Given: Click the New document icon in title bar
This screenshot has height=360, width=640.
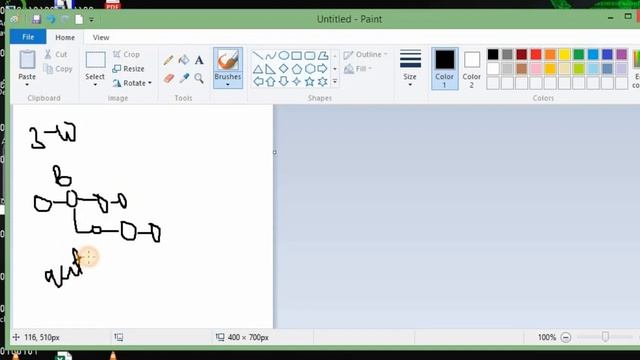Looking at the screenshot, I should coord(79,19).
